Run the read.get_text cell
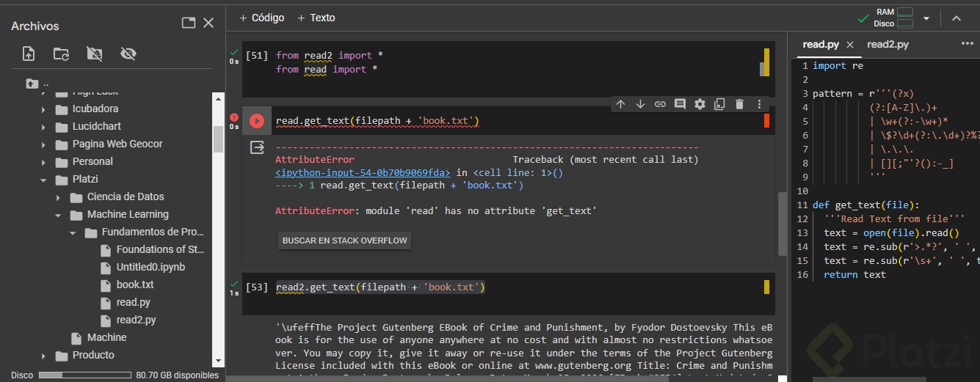This screenshot has height=382, width=980. click(x=257, y=121)
